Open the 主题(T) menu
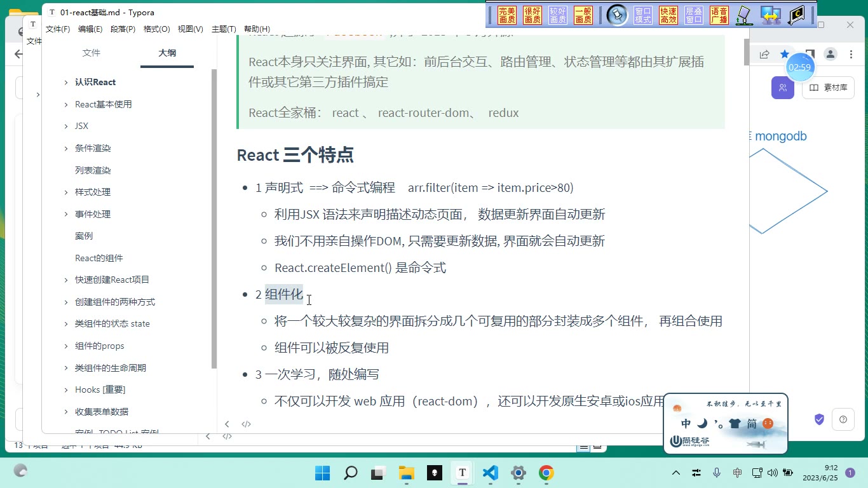The width and height of the screenshot is (868, 488). click(224, 29)
